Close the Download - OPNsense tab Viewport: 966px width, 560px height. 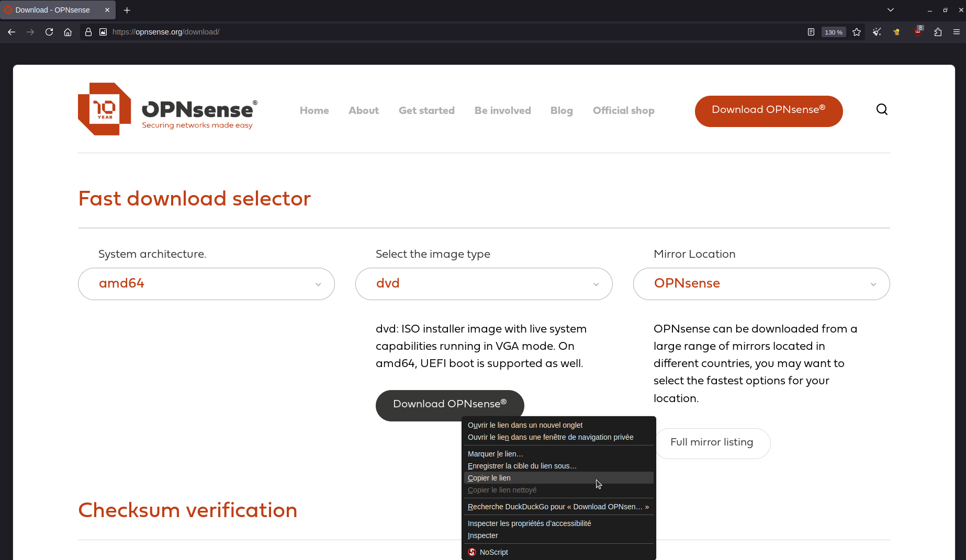click(107, 10)
